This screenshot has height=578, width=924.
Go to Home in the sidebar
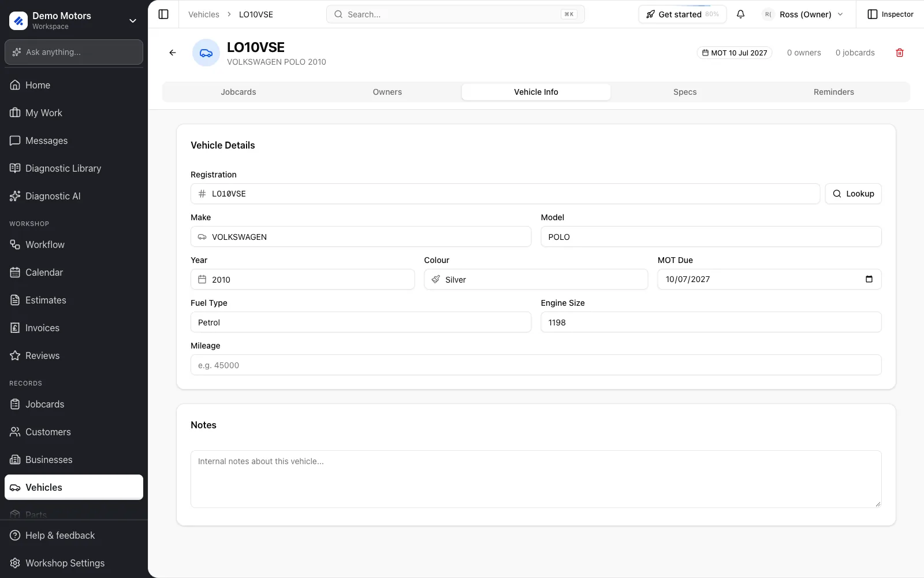pyautogui.click(x=74, y=85)
